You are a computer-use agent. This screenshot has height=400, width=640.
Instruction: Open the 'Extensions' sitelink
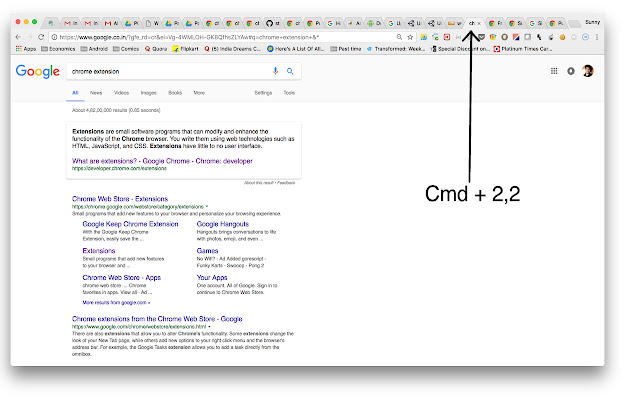[99, 251]
